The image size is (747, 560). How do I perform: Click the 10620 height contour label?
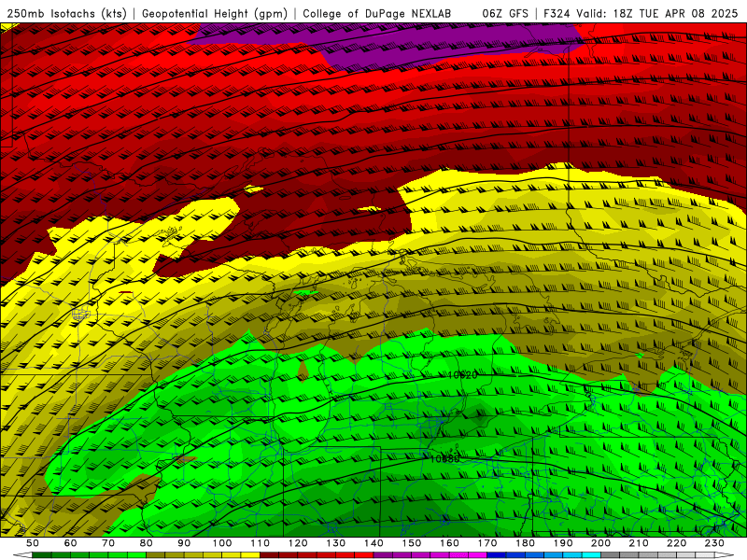462,375
